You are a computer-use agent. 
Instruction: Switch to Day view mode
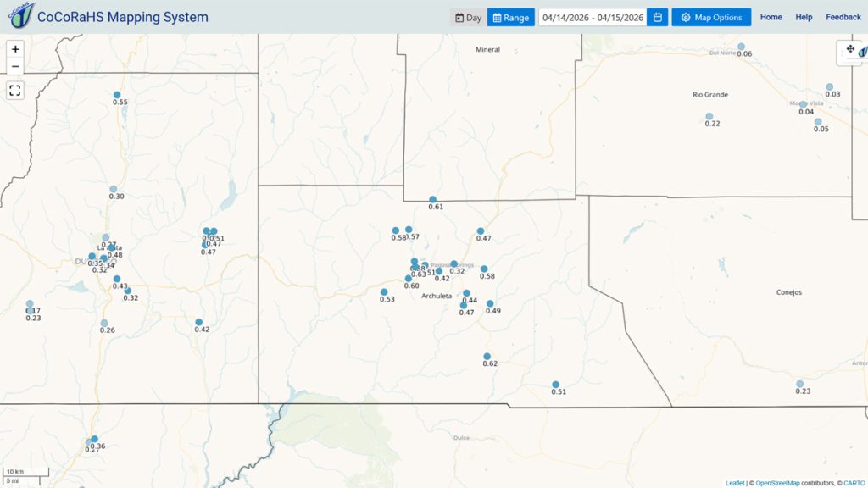468,17
